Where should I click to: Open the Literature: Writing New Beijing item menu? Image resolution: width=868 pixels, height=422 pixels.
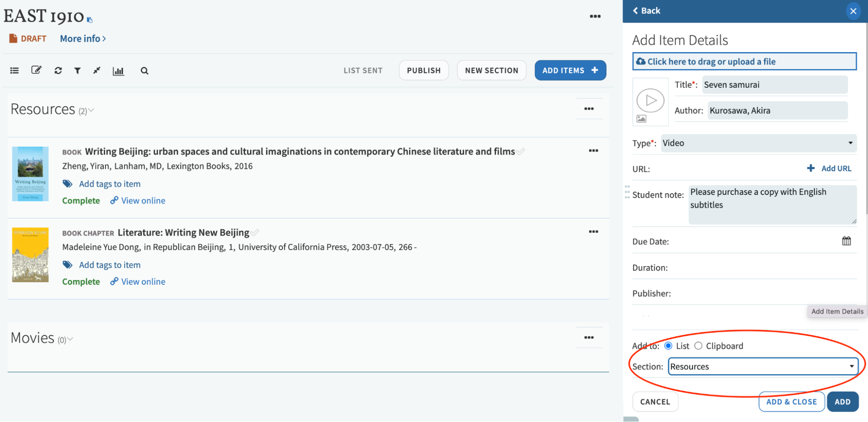point(593,231)
